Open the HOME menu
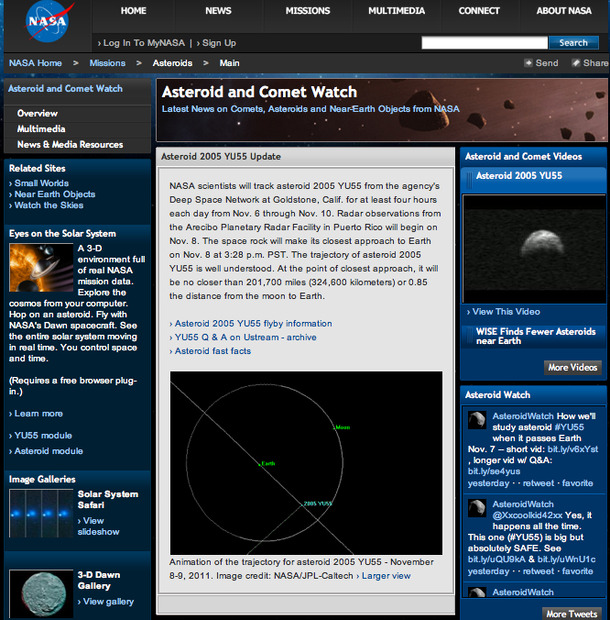The width and height of the screenshot is (610, 620). pyautogui.click(x=134, y=11)
